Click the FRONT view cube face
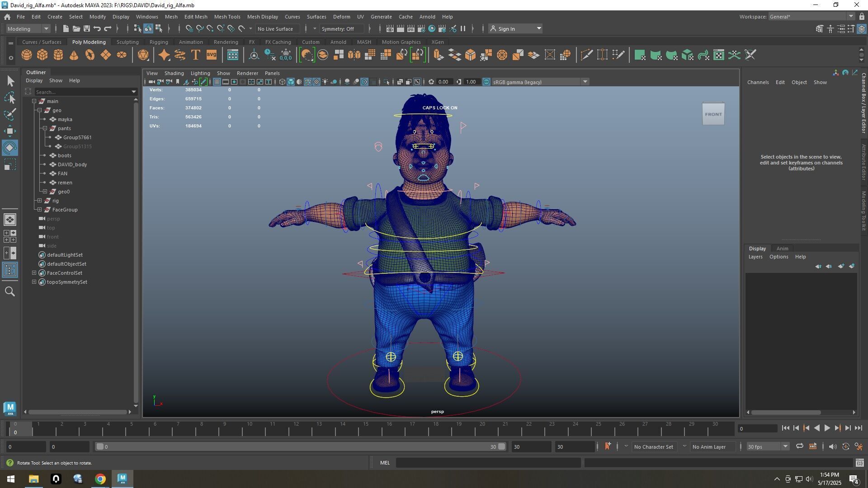 tap(713, 114)
